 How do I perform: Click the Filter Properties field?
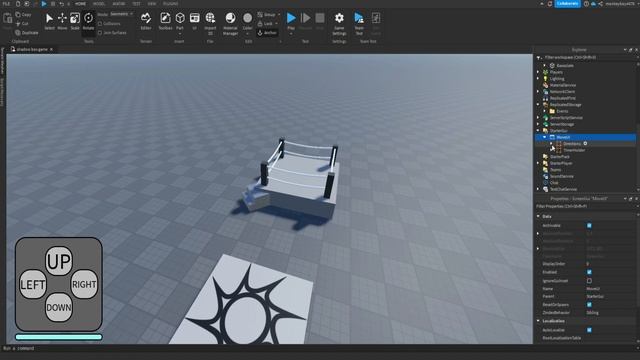point(585,207)
